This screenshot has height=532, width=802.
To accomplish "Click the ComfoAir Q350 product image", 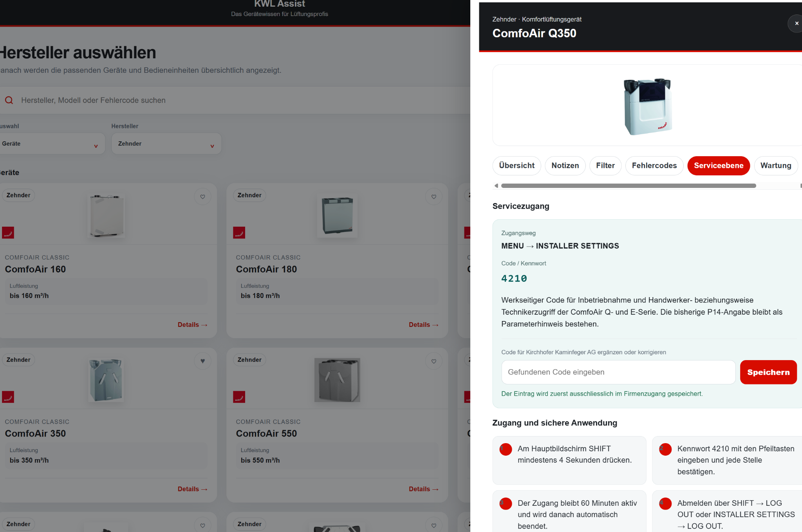I will [x=648, y=106].
